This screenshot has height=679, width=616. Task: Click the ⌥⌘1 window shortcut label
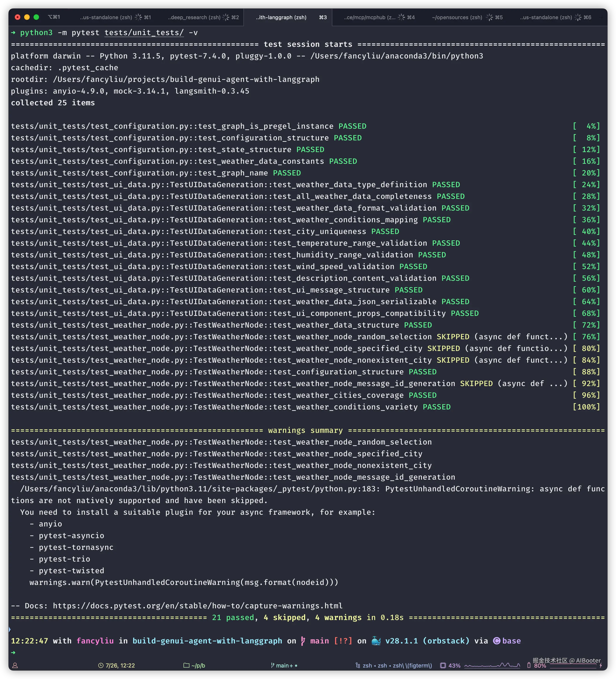point(54,17)
